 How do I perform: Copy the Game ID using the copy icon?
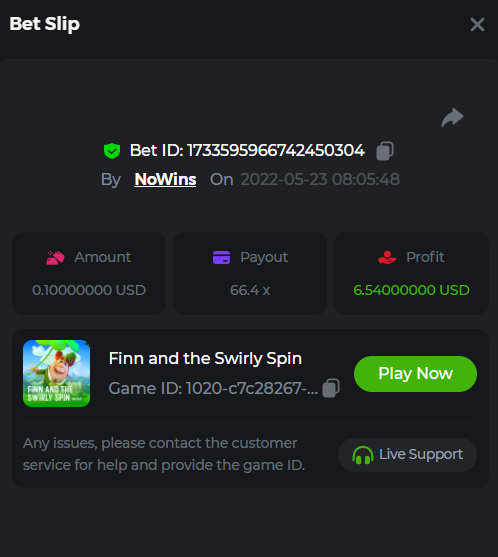click(x=331, y=388)
